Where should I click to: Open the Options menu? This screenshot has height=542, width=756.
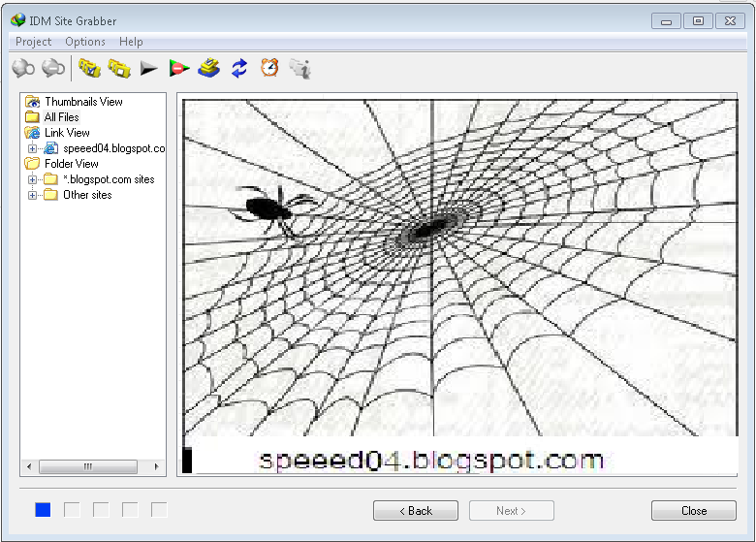(85, 42)
